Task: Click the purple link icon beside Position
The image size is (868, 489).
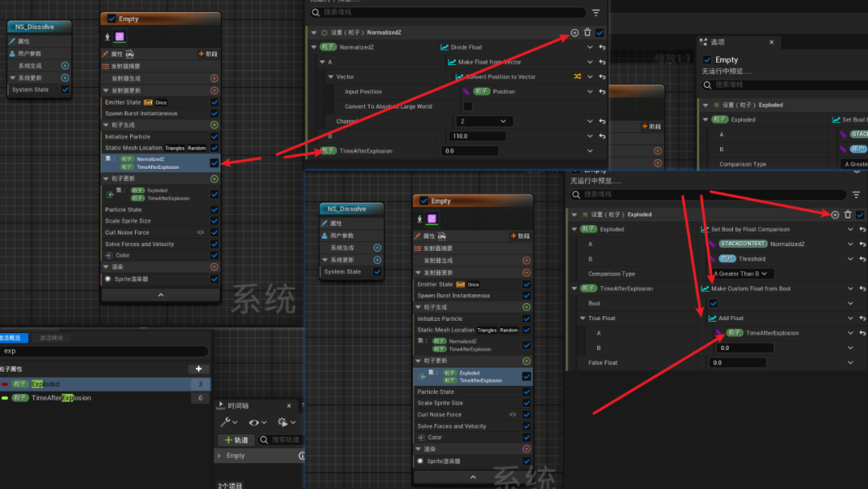Action: (x=466, y=92)
